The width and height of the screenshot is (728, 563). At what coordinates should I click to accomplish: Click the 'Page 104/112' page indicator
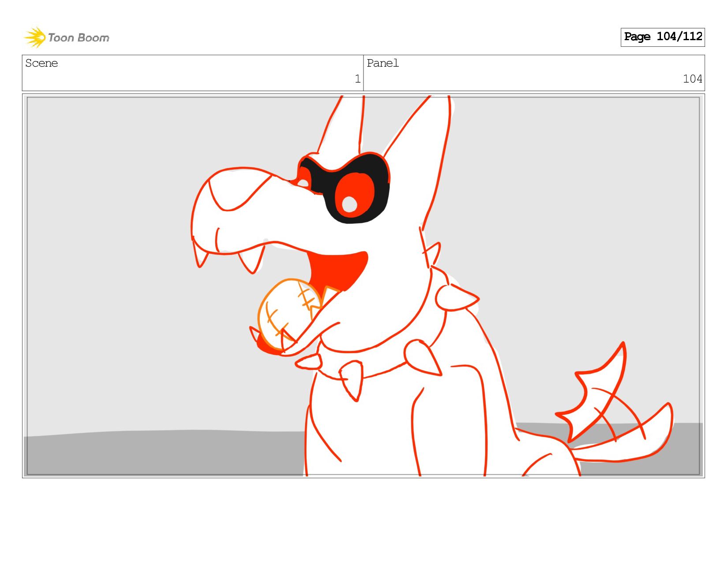click(x=663, y=37)
